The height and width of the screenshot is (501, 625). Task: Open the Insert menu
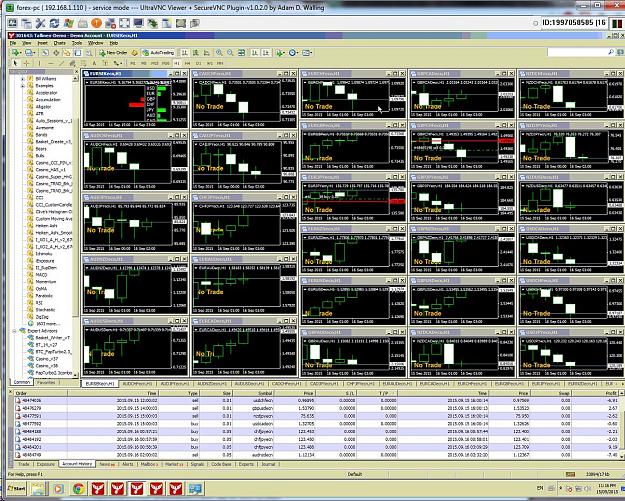[42, 43]
